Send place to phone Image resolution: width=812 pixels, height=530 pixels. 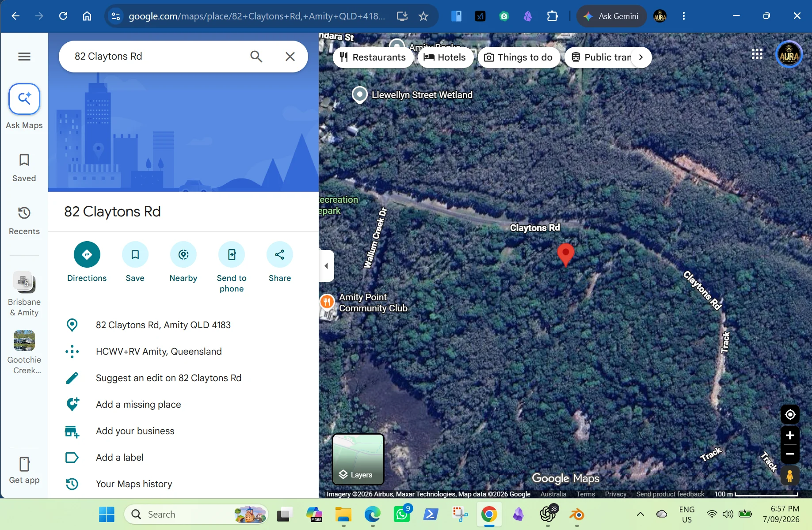click(x=232, y=267)
